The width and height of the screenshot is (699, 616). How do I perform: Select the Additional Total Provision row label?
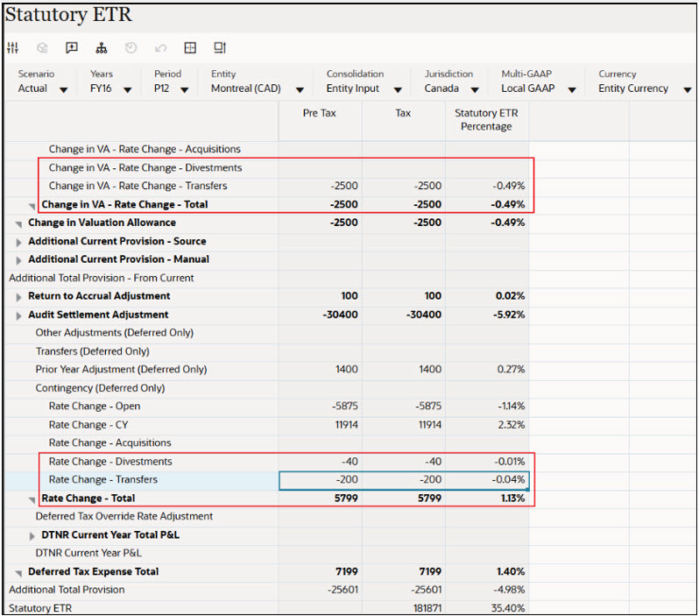(x=67, y=590)
